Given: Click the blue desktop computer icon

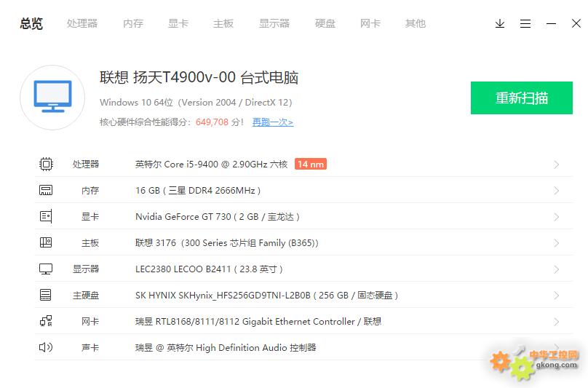Looking at the screenshot, I should 52,97.
